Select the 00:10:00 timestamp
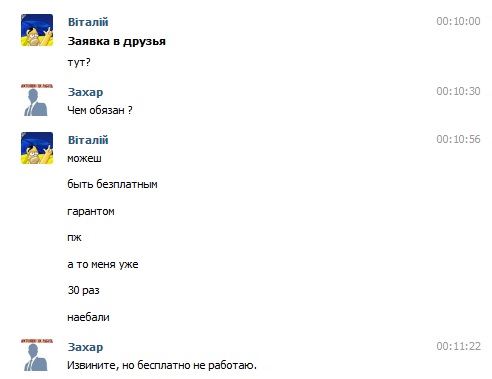The height and width of the screenshot is (379, 492). click(458, 21)
